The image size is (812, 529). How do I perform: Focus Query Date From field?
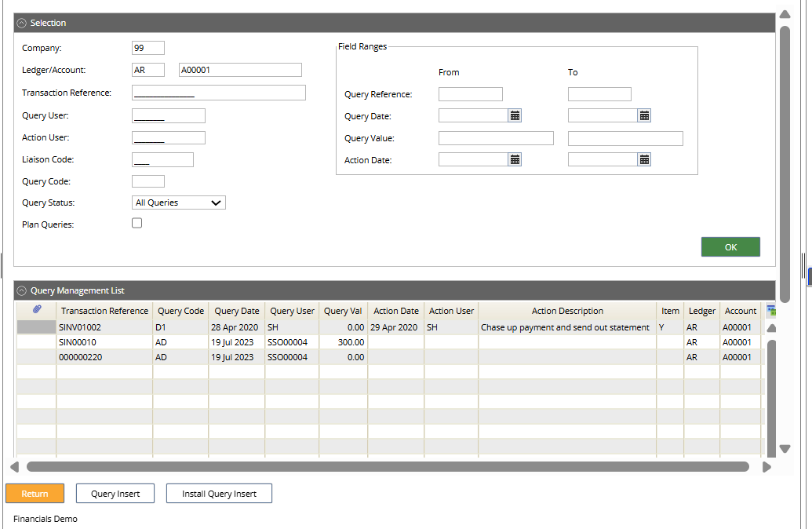[x=473, y=115]
